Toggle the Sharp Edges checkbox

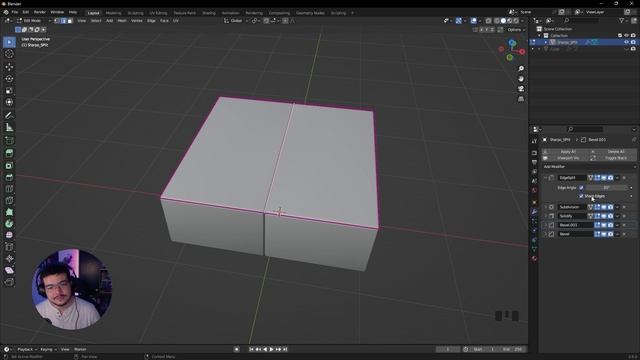point(581,196)
